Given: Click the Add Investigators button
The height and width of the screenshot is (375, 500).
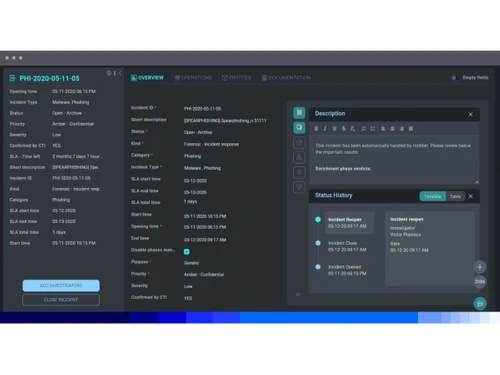Looking at the screenshot, I should click(61, 286).
